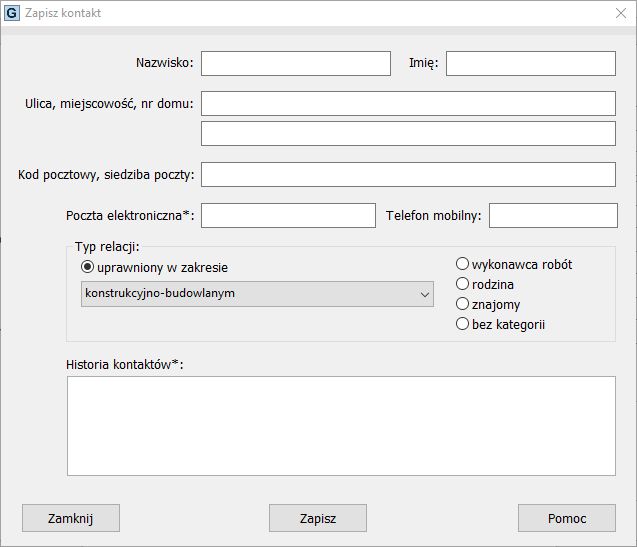Click the G application icon in title bar
This screenshot has height=547, width=637.
[x=13, y=14]
